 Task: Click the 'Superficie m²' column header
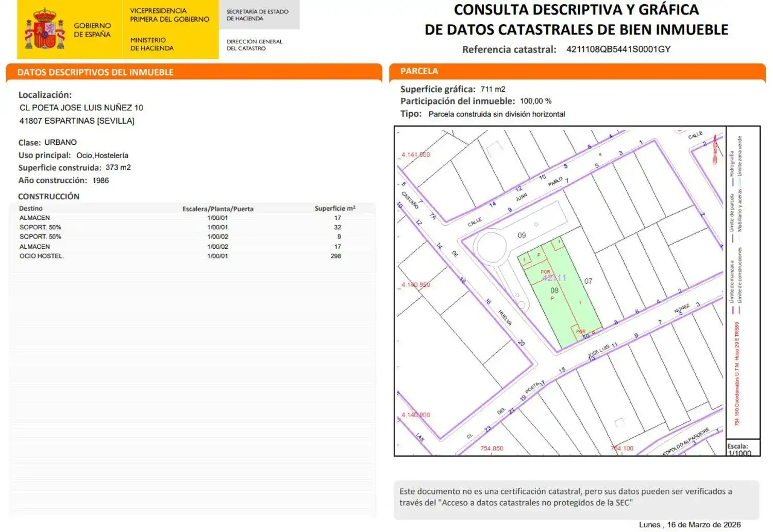coord(335,209)
